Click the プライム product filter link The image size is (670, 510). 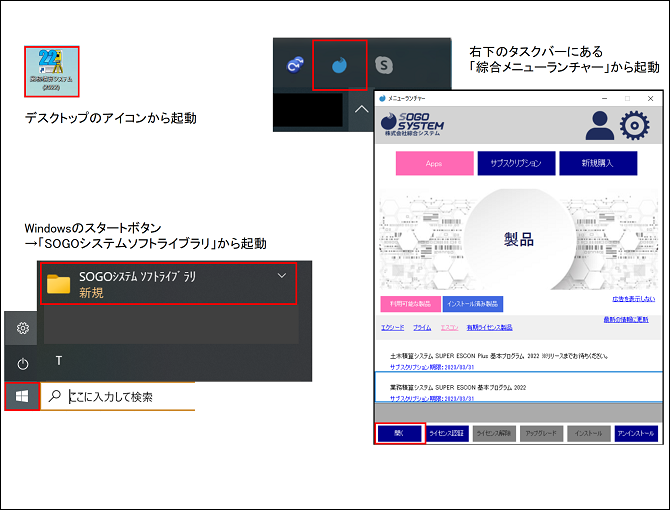pyautogui.click(x=422, y=328)
